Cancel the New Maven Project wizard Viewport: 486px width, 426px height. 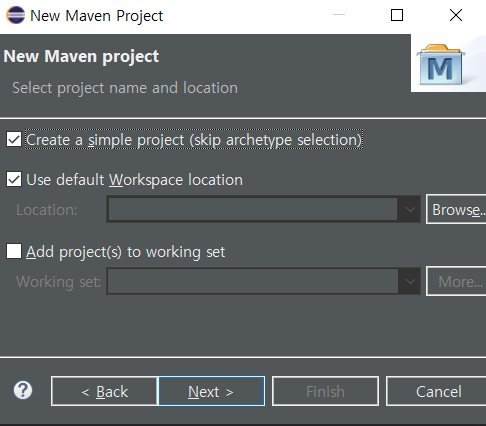coord(436,391)
